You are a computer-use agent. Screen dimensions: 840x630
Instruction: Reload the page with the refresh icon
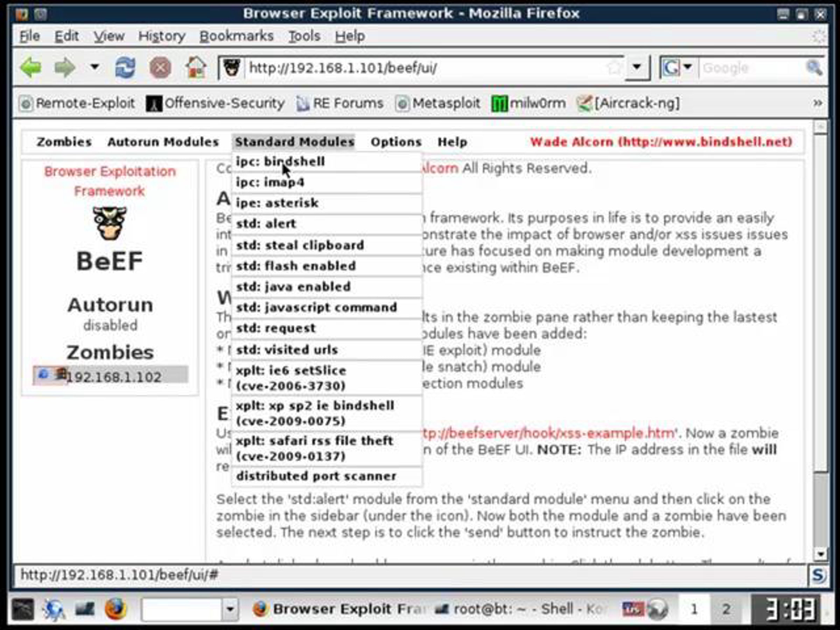[125, 68]
